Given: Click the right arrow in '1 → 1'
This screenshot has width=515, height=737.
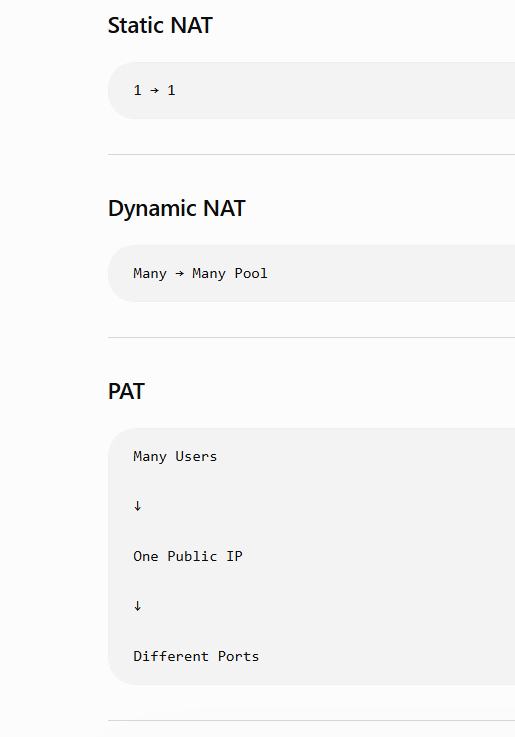Looking at the screenshot, I should click(154, 90).
